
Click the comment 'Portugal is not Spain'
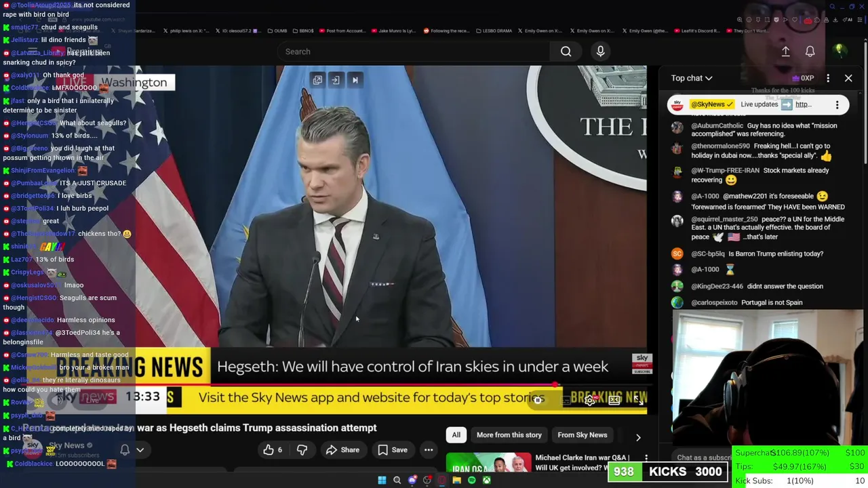(772, 303)
